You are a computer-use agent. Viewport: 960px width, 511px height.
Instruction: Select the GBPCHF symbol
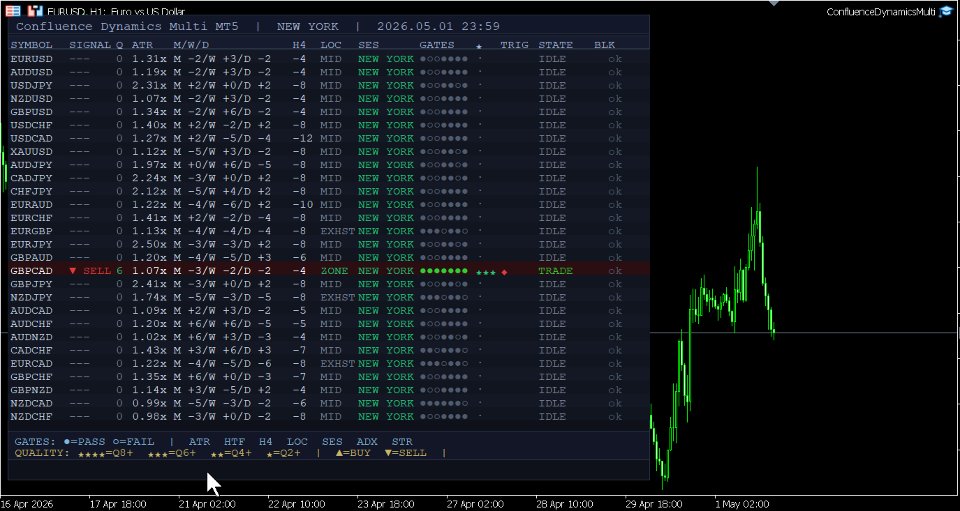coord(32,377)
